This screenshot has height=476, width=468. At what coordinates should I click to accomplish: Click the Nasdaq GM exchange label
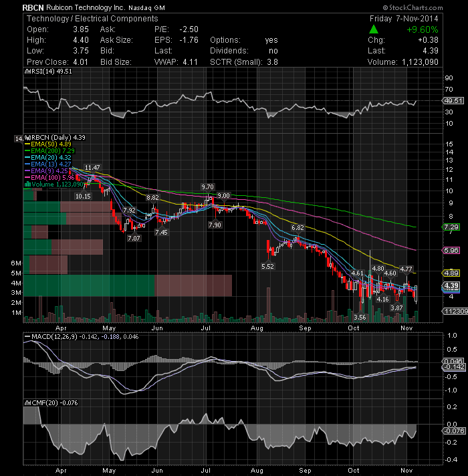point(146,8)
